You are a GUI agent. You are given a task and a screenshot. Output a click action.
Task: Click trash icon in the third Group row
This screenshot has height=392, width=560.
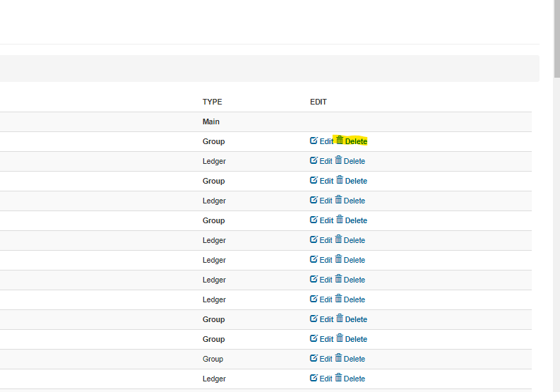click(340, 220)
